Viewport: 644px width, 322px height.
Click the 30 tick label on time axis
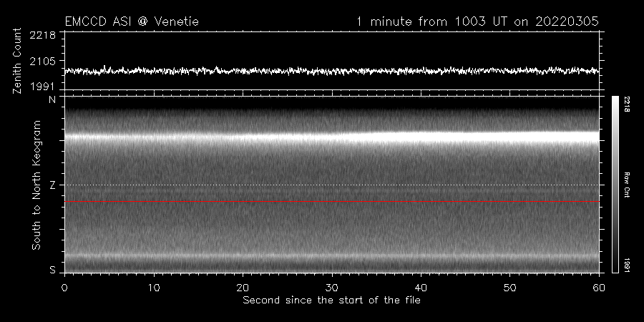click(332, 288)
